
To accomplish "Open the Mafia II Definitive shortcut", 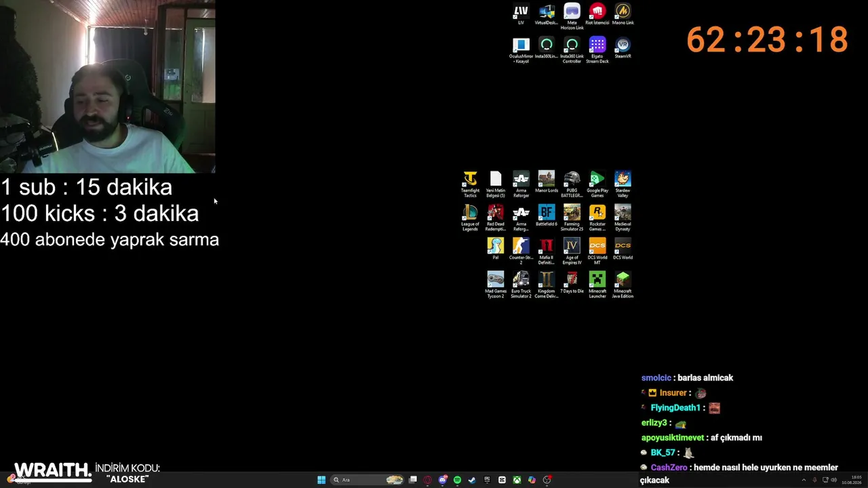I will coord(547,251).
